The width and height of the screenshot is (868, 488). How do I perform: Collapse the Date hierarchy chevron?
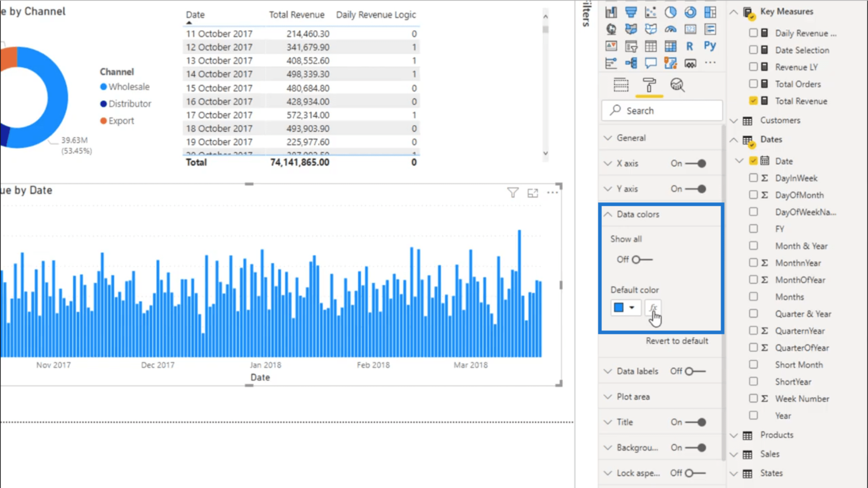739,161
